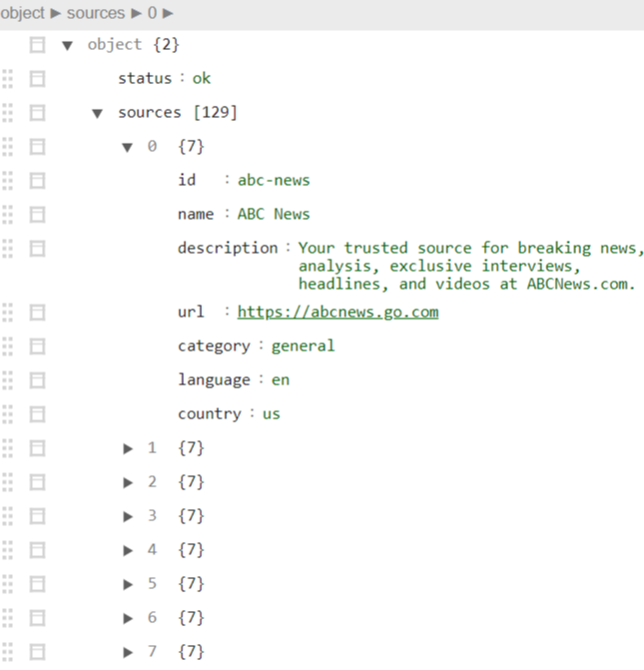Open the action menu icon for the category row
This screenshot has width=644, height=670.
pos(37,346)
